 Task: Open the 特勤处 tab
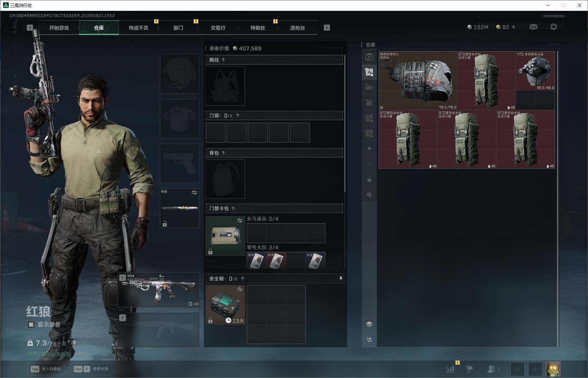coord(258,28)
